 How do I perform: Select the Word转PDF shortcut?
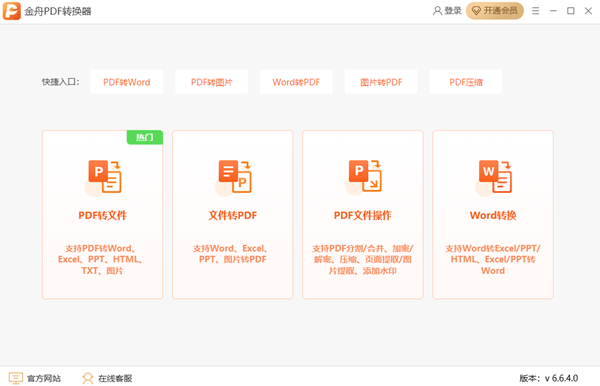pos(296,82)
